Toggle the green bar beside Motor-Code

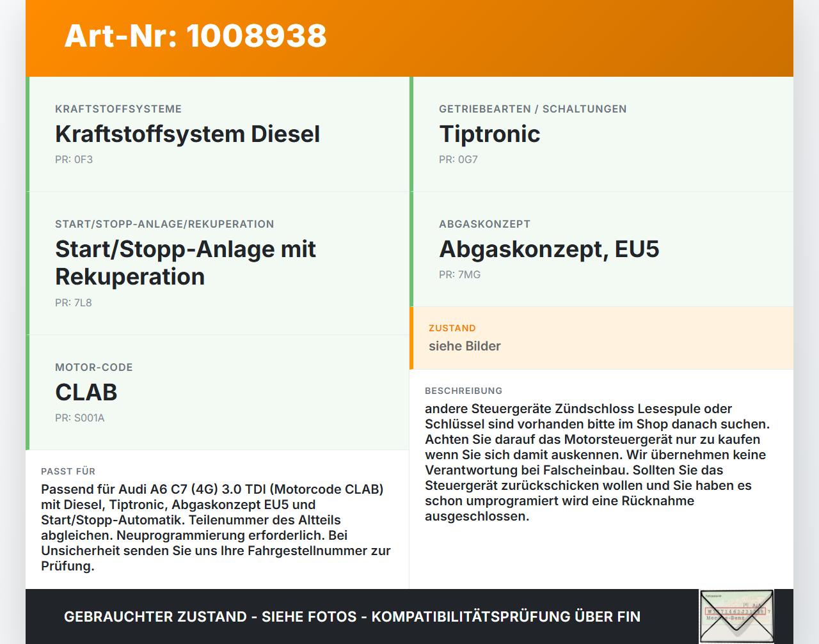[27, 393]
